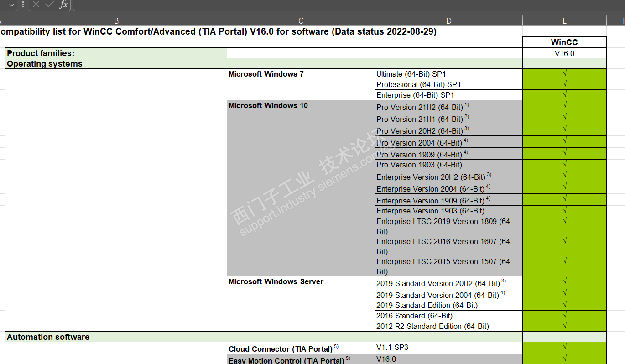
Task: Select the green checkmark cell for Cloud Connector
Action: pyautogui.click(x=564, y=348)
